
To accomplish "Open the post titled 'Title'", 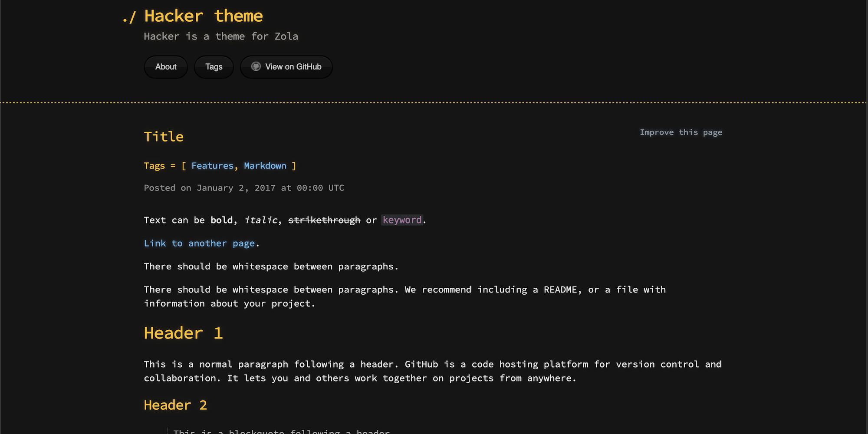I will (163, 136).
